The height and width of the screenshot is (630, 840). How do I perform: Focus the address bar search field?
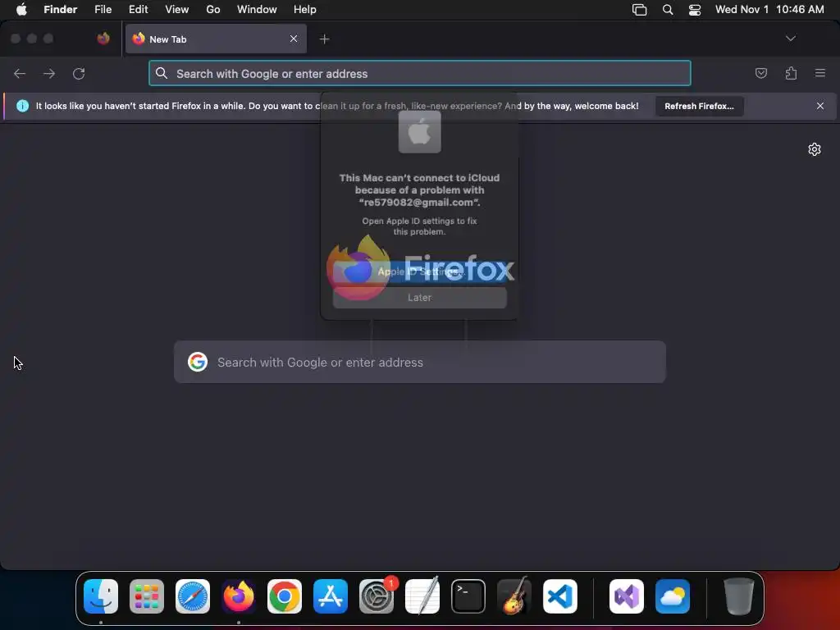(420, 73)
